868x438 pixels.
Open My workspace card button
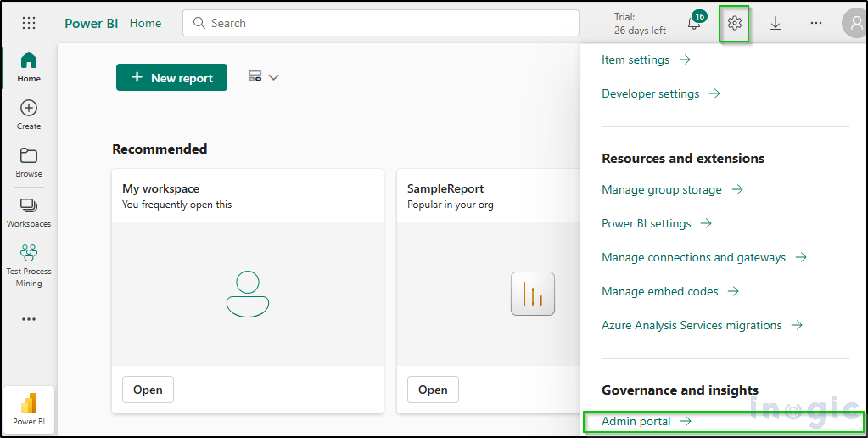(x=148, y=390)
